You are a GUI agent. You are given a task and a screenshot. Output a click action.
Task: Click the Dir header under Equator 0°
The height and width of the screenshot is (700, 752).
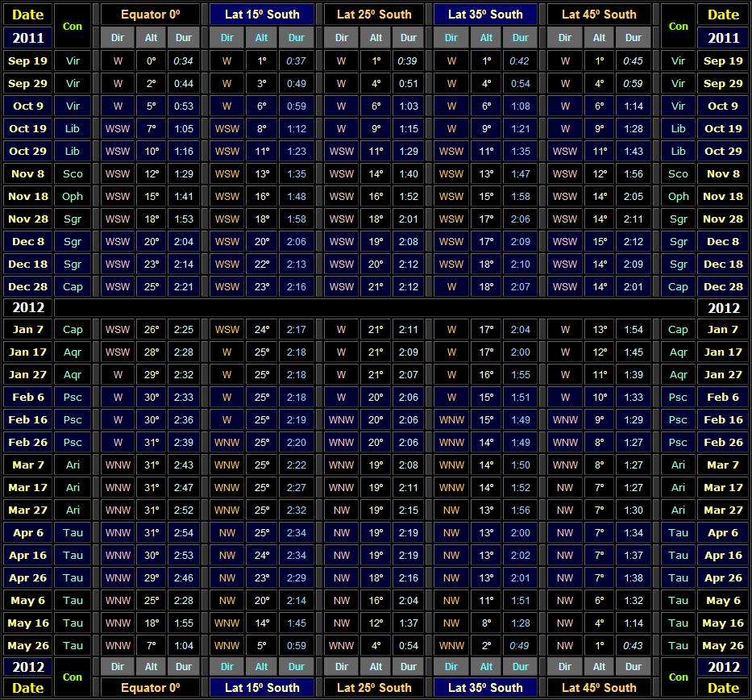[118, 37]
